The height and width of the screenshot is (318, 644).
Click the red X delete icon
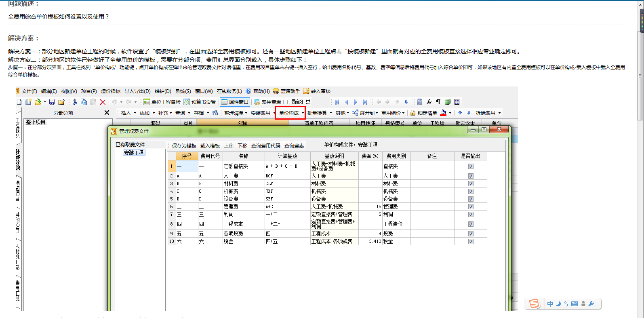click(x=103, y=102)
